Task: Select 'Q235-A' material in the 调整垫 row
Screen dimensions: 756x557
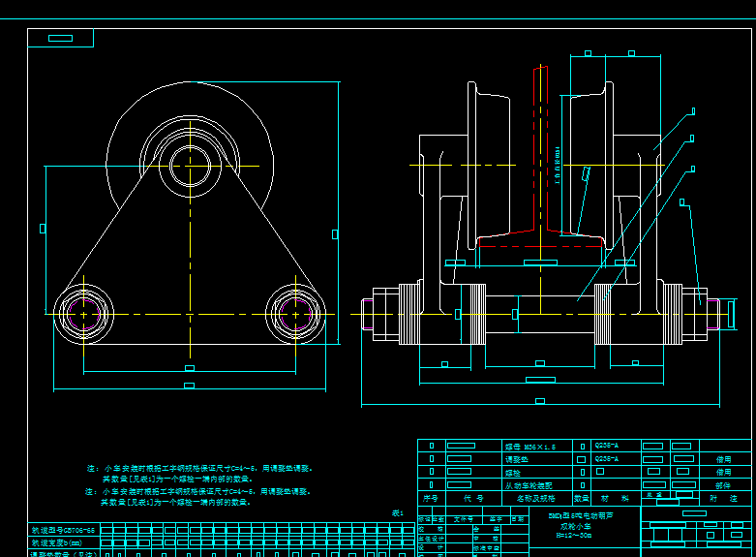Action: [x=607, y=458]
